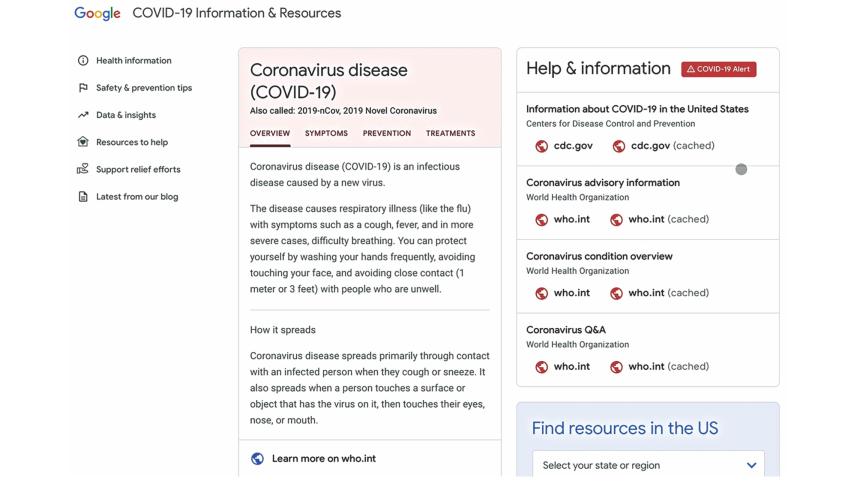857x482 pixels.
Task: Click the Health information info icon
Action: [83, 61]
